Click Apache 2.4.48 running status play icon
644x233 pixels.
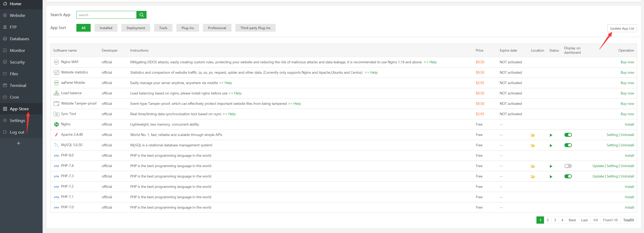click(x=551, y=135)
